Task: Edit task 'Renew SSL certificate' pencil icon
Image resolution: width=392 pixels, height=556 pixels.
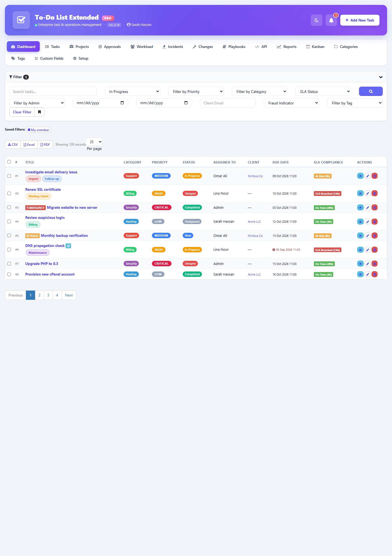Action: pyautogui.click(x=367, y=194)
